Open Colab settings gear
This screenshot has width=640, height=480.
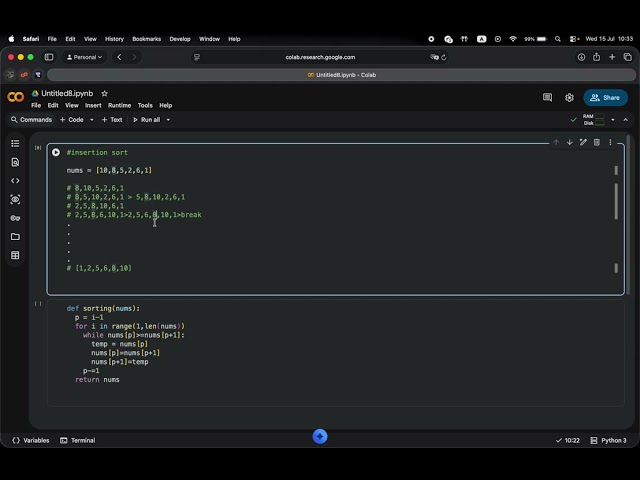tap(569, 98)
